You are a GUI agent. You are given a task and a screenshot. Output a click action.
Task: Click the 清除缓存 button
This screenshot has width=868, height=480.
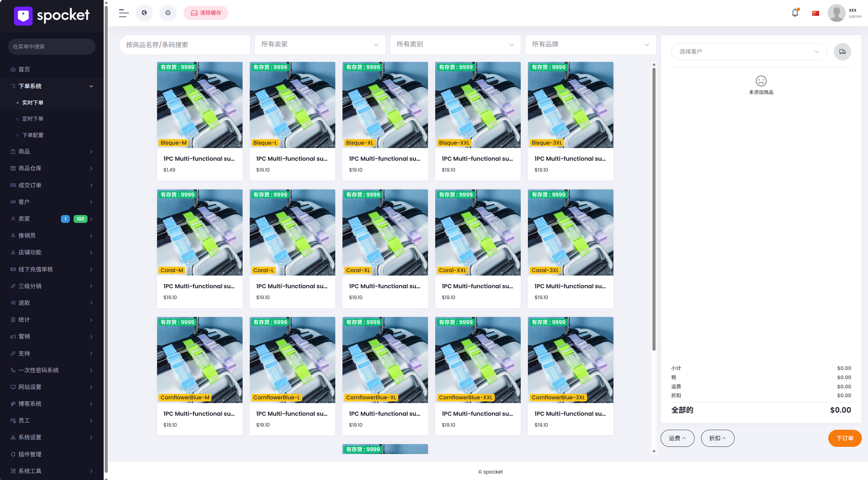(206, 13)
